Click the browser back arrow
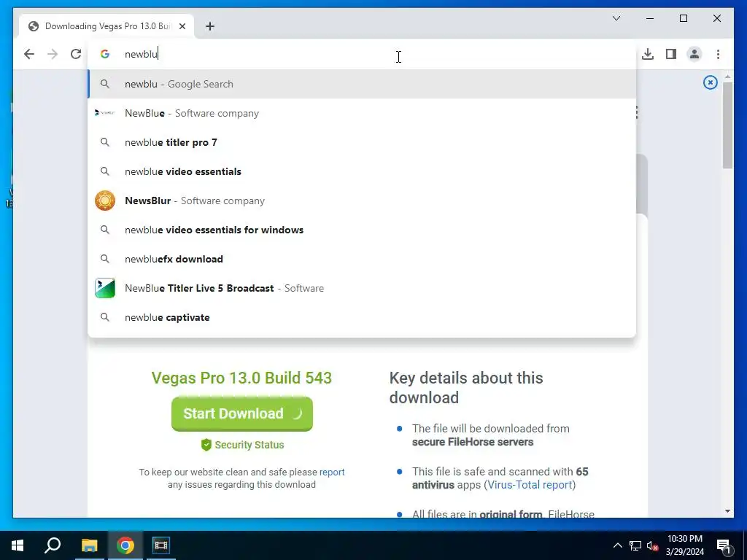The height and width of the screenshot is (560, 747). tap(29, 54)
